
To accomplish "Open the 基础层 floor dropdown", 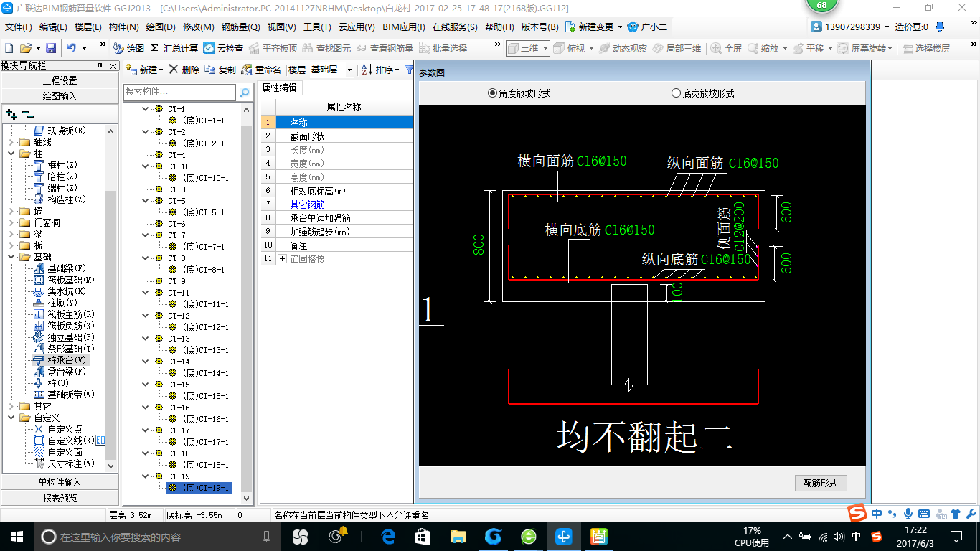I will tap(349, 70).
